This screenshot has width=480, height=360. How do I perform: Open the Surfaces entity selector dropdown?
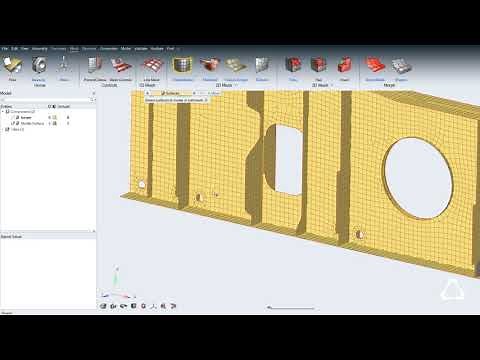click(194, 93)
